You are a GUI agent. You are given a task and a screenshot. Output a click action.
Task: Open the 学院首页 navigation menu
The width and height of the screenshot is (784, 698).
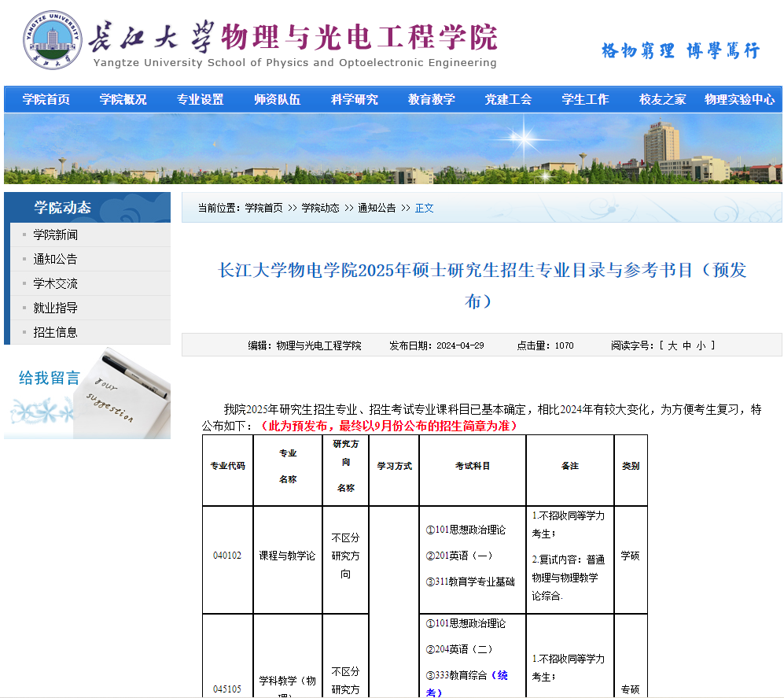point(46,100)
